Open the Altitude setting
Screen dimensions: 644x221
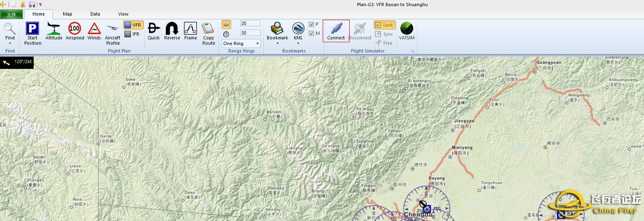(54, 31)
